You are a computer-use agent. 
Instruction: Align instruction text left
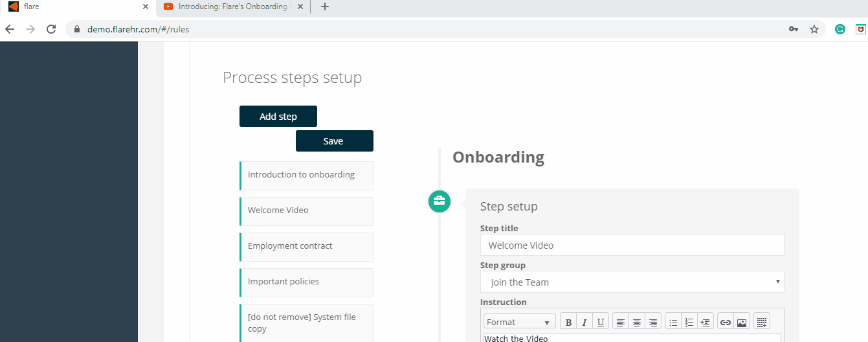[621, 322]
